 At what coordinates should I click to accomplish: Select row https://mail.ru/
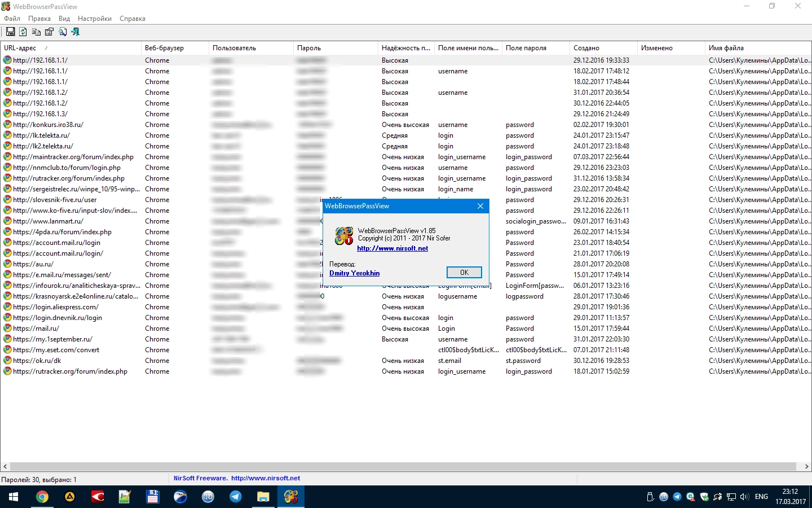(x=406, y=329)
